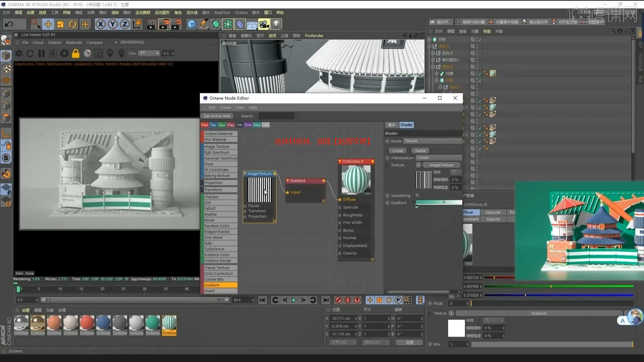Click the Light bulb object icon

(x=276, y=24)
